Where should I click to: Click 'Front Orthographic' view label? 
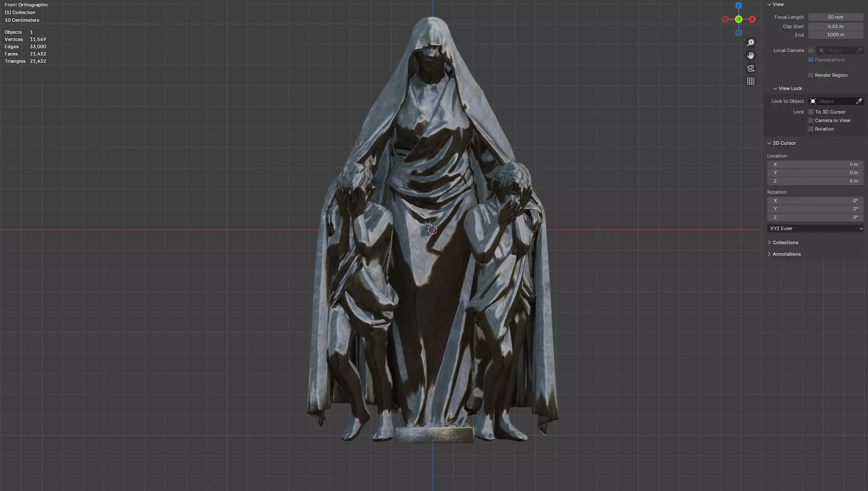pos(26,5)
